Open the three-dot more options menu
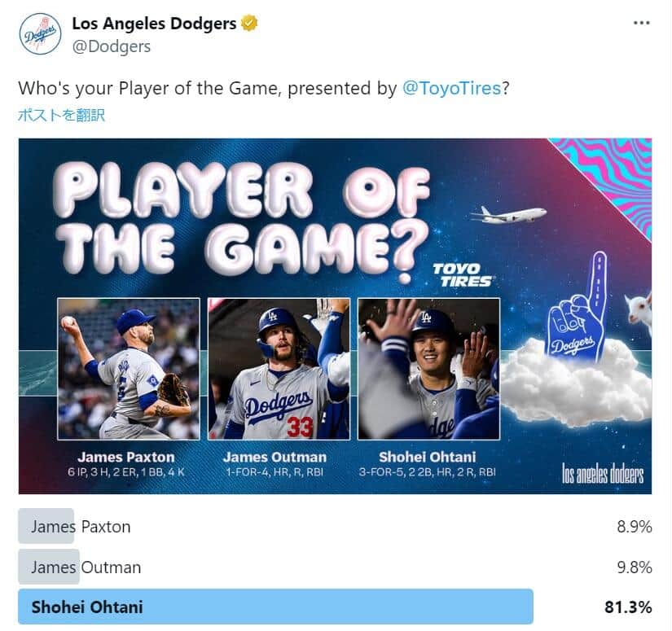This screenshot has height=631, width=672. (x=642, y=23)
